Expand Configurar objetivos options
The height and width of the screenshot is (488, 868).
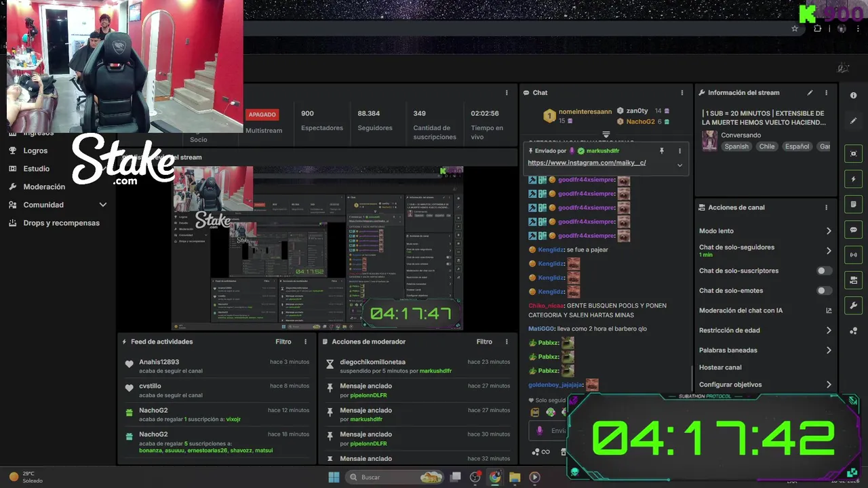[828, 384]
